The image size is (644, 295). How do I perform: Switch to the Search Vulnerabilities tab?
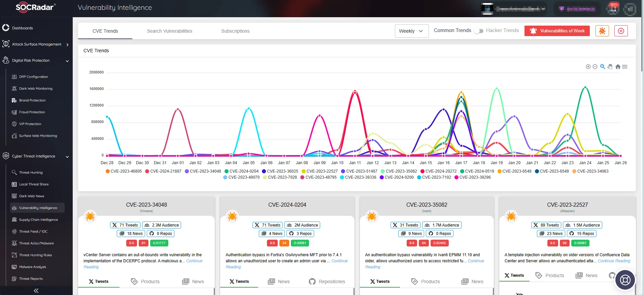coord(170,31)
